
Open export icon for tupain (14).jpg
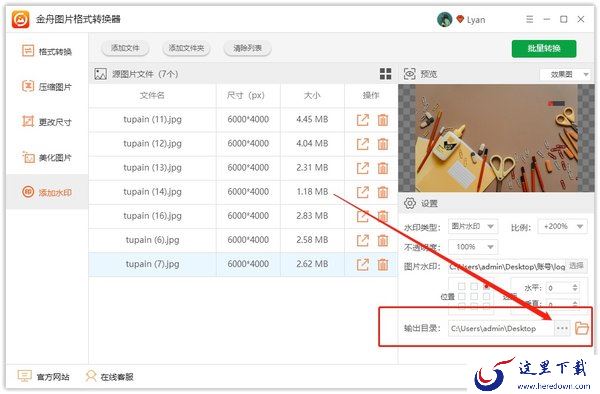[x=363, y=192]
